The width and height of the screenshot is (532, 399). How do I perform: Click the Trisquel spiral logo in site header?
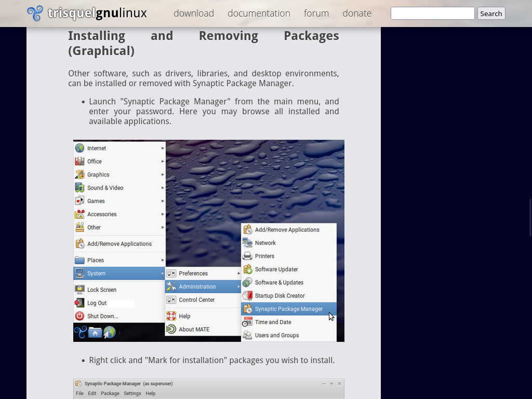(x=35, y=13)
